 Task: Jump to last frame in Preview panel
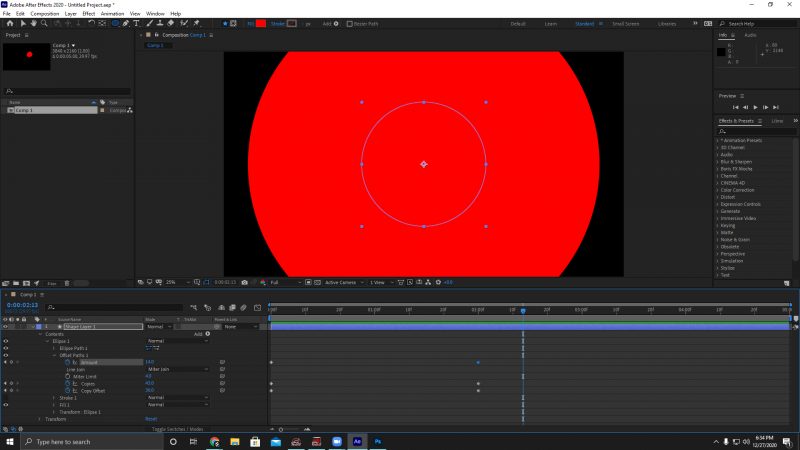776,107
